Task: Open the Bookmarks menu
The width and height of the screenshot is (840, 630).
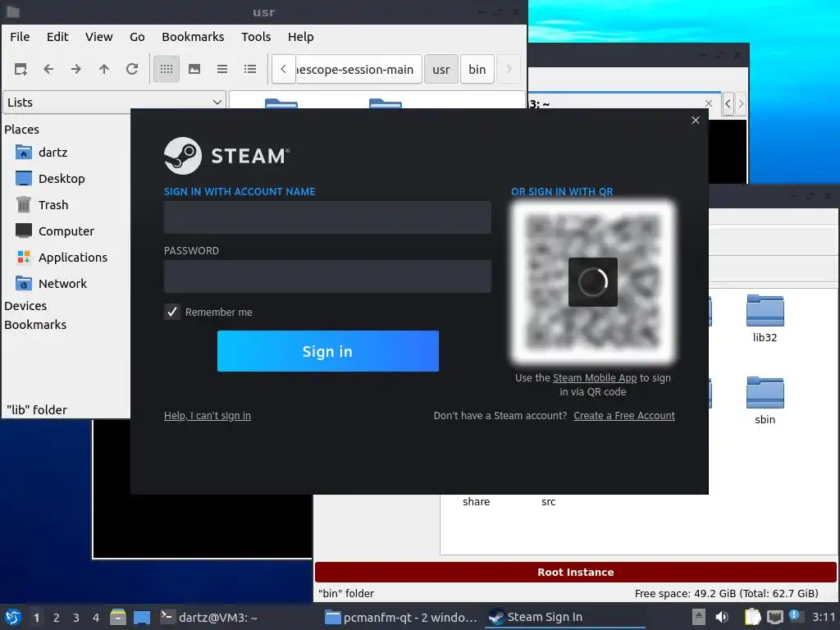Action: (x=193, y=36)
